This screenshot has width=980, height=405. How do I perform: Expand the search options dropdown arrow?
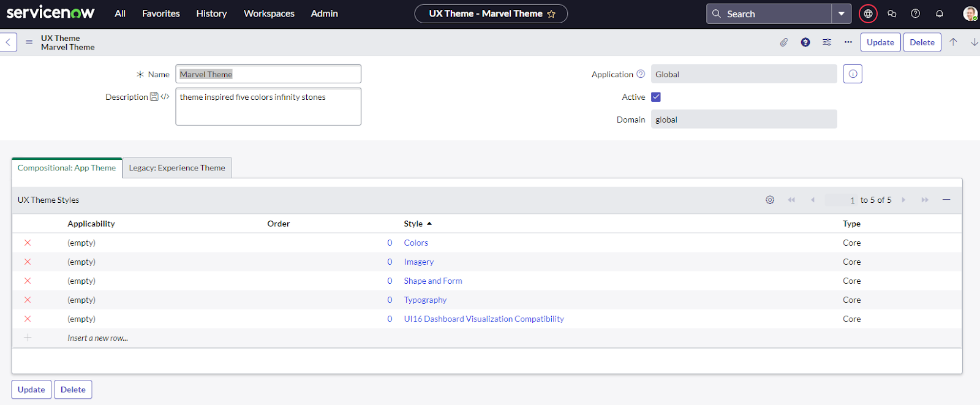[841, 13]
